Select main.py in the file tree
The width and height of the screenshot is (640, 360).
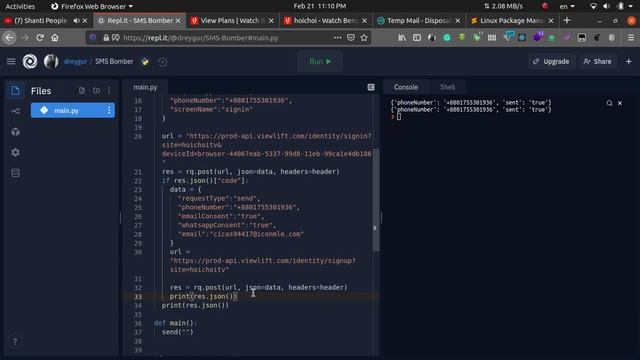(x=73, y=110)
